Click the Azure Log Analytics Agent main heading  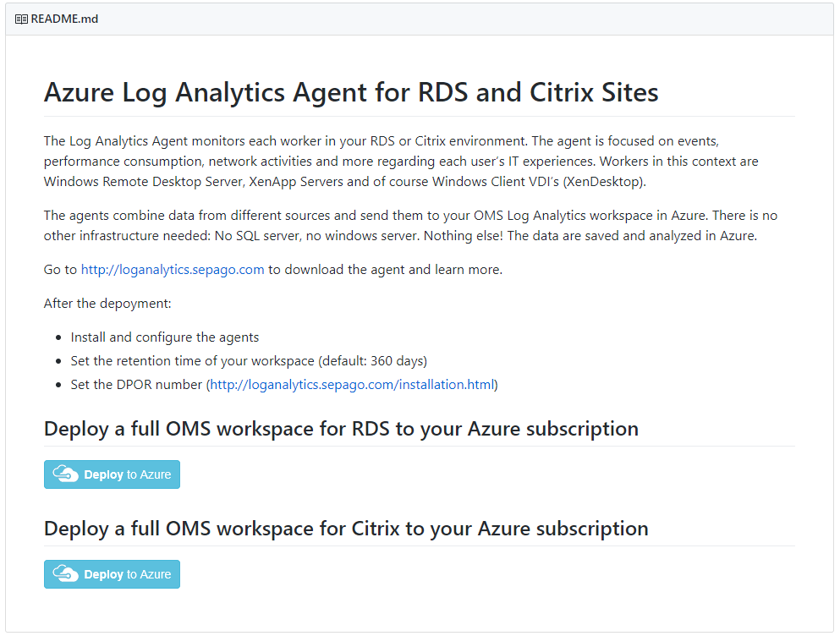[x=351, y=92]
